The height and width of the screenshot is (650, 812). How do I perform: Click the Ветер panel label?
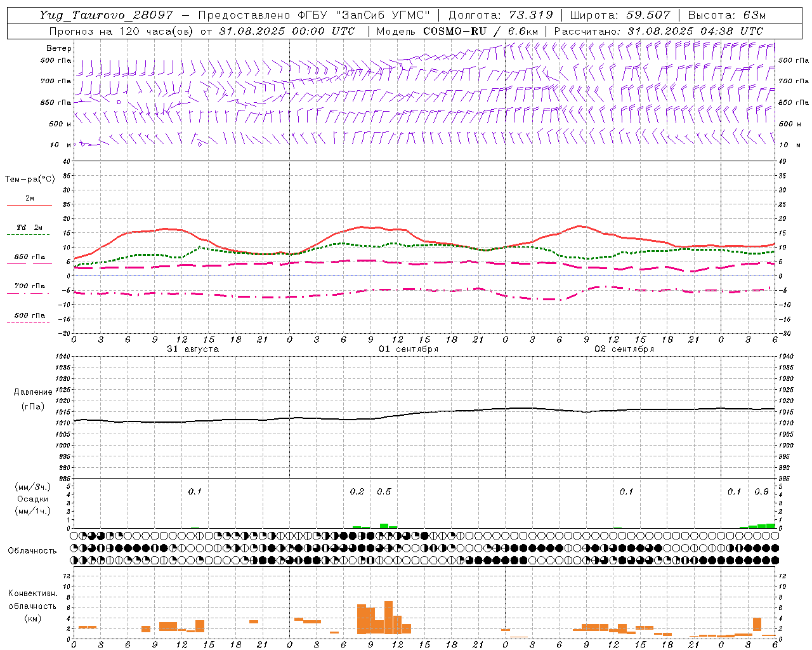[58, 48]
